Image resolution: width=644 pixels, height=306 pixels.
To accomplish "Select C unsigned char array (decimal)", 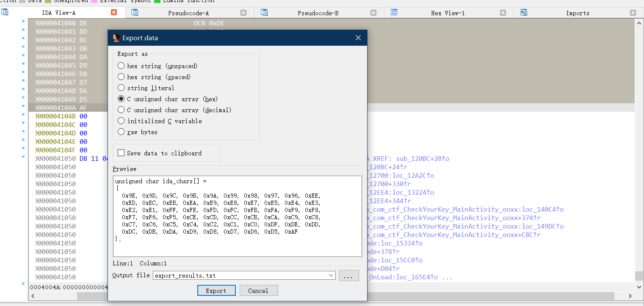I will [x=121, y=110].
